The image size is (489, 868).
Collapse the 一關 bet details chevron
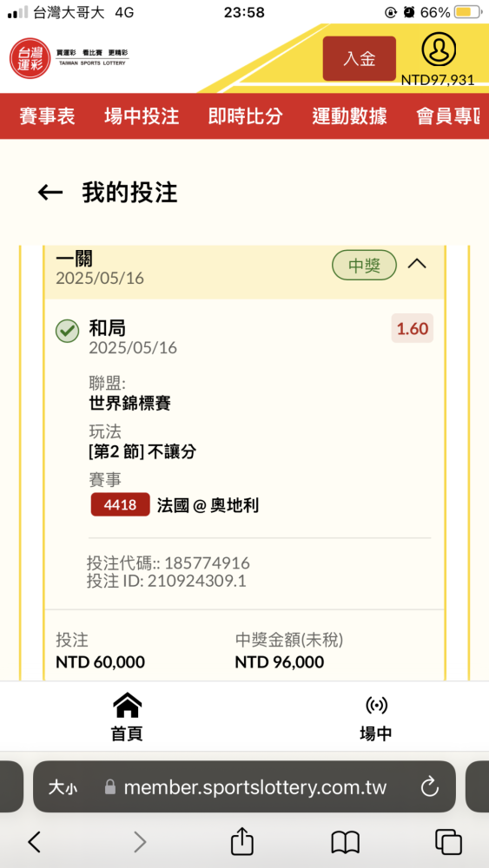pos(417,265)
